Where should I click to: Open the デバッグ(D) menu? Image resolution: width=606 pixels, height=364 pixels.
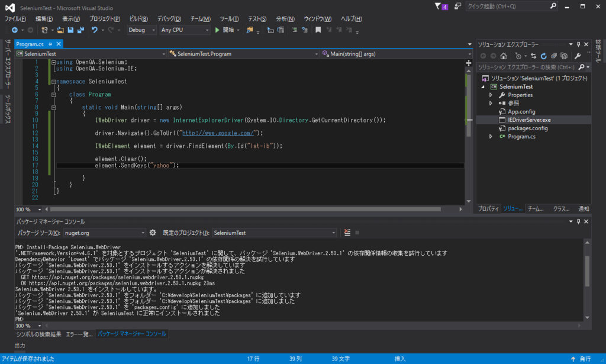[x=169, y=19]
